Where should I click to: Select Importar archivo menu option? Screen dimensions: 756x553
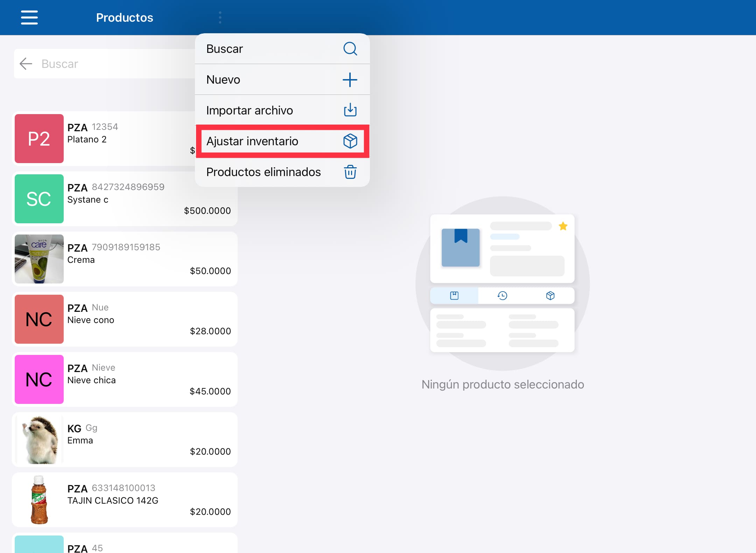coord(282,110)
